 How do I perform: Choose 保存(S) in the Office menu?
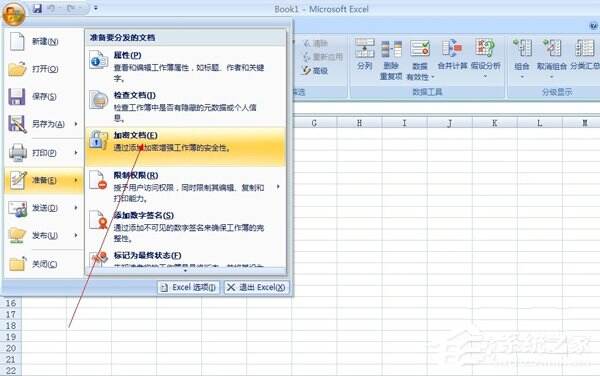tap(44, 96)
